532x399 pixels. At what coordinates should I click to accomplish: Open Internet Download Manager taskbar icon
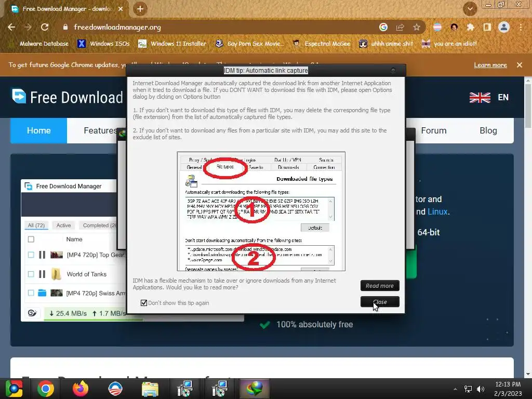(255, 389)
